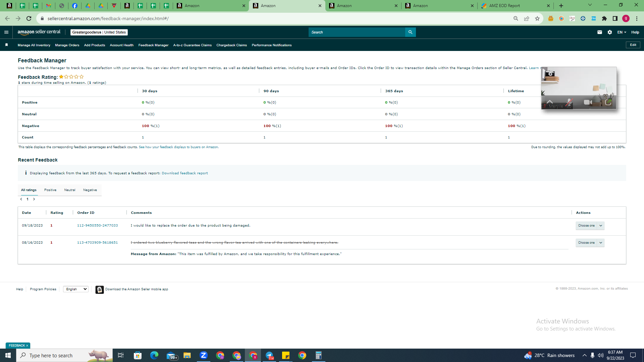Open Account Health in the nav bar
Image resolution: width=644 pixels, height=362 pixels.
coord(122,45)
